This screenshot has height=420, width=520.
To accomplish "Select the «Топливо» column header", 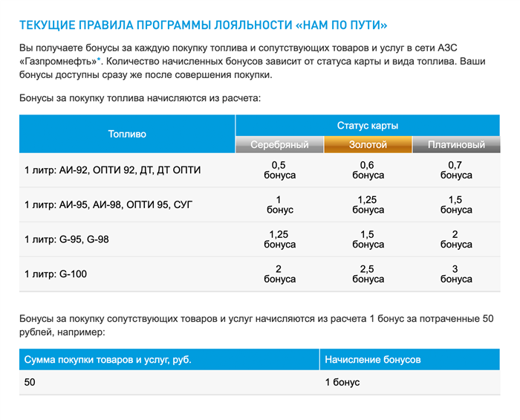I will click(x=127, y=134).
